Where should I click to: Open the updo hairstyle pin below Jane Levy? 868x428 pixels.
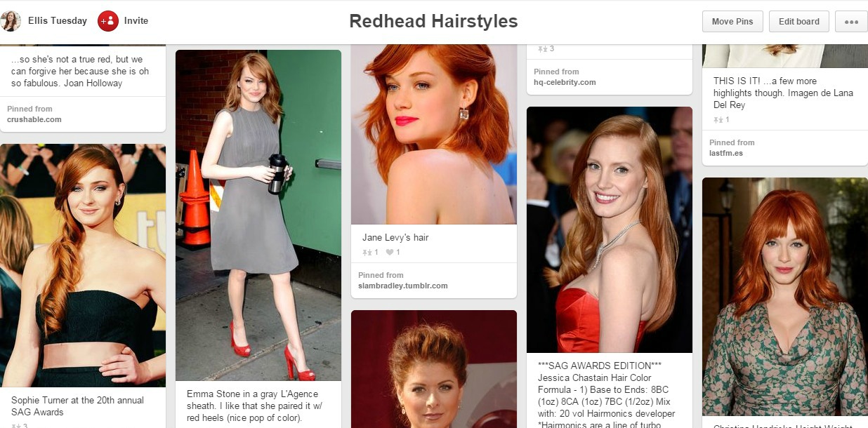(434, 369)
